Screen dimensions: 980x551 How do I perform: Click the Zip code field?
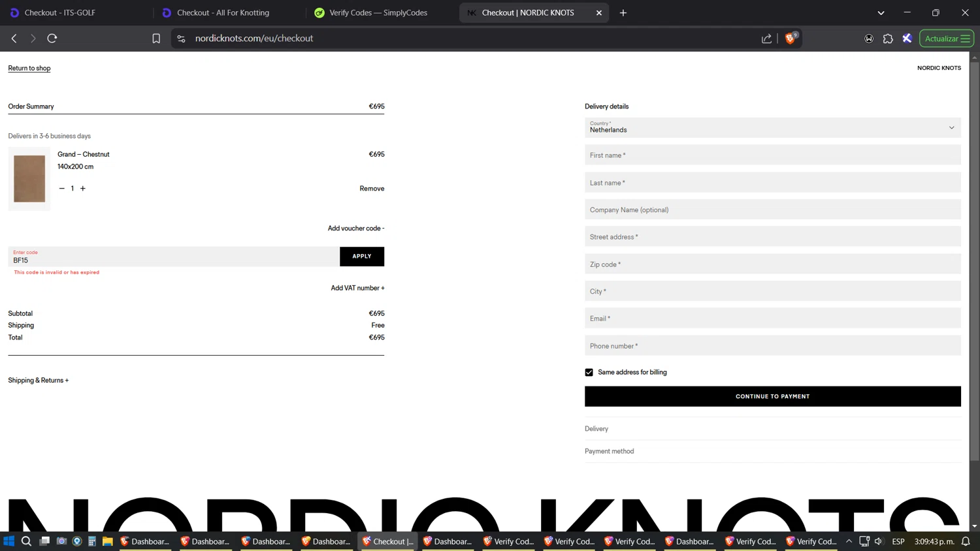point(773,264)
